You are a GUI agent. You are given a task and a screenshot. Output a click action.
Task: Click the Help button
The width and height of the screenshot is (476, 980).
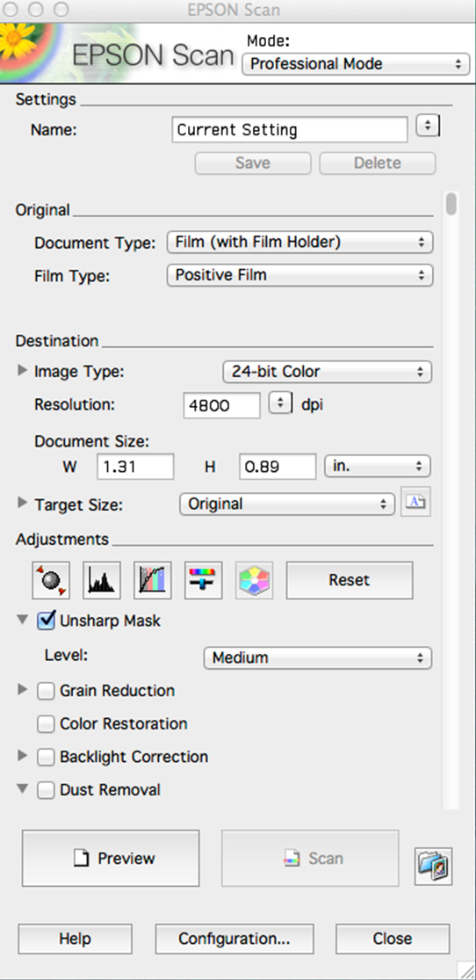pyautogui.click(x=75, y=939)
